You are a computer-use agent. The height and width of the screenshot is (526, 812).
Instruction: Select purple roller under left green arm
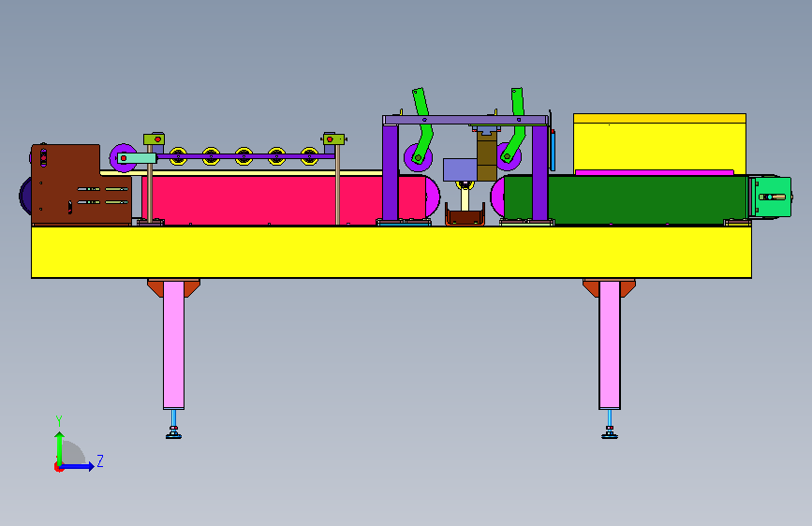[418, 158]
